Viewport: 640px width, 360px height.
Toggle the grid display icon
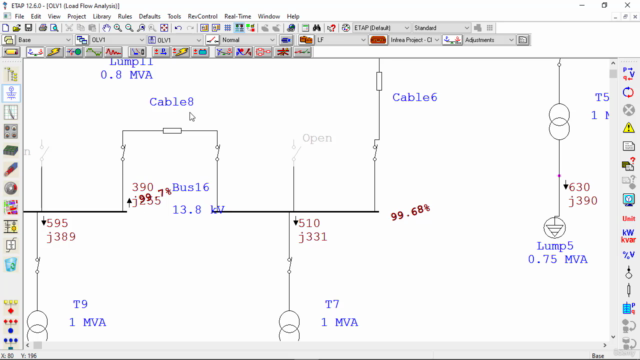[x=228, y=28]
